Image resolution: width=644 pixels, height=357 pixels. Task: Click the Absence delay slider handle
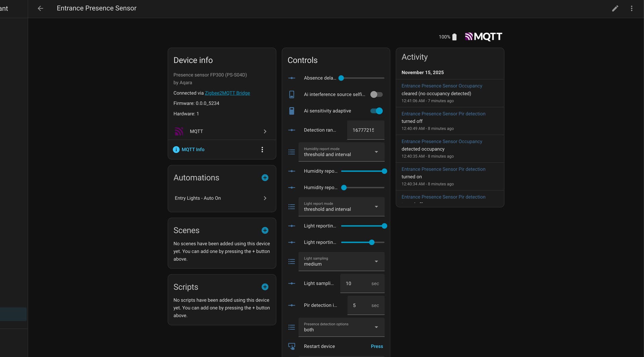[x=341, y=78]
